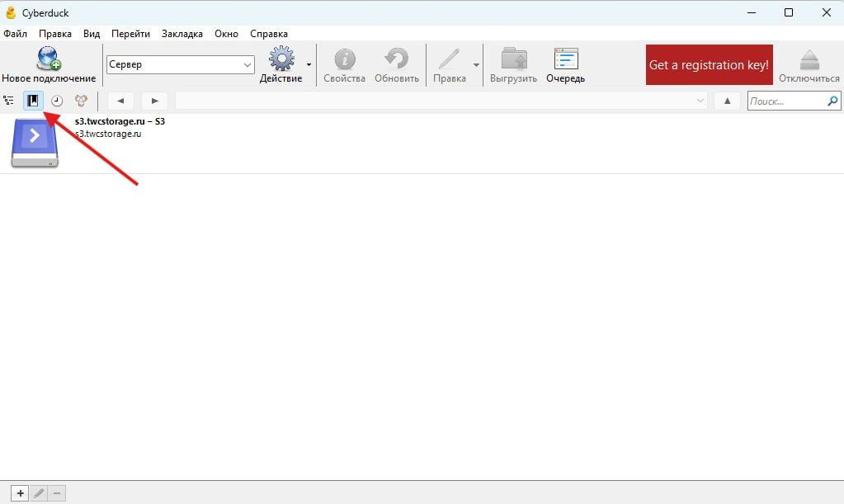Click the Действие gear icon
The width and height of the screenshot is (844, 504).
coord(281,59)
